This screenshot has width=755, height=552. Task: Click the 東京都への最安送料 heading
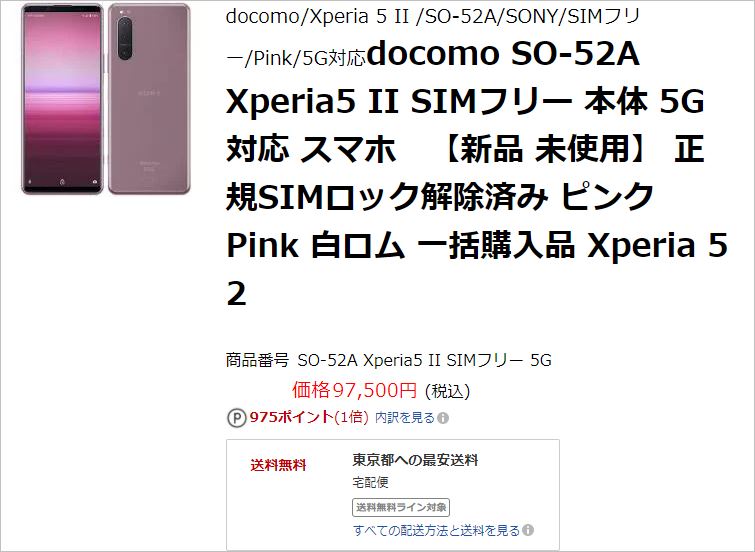coord(416,460)
